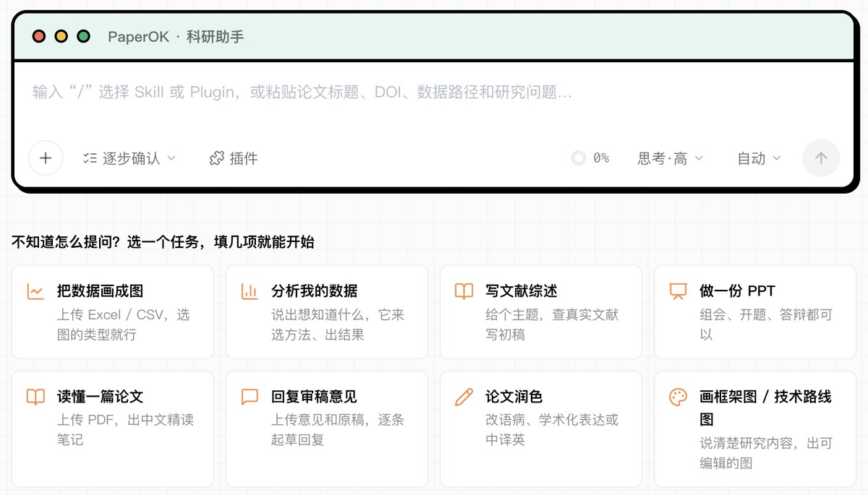Viewport: 868px width, 495px height.
Task: Click the presentation icon on 做一份 PPT
Action: click(x=678, y=291)
